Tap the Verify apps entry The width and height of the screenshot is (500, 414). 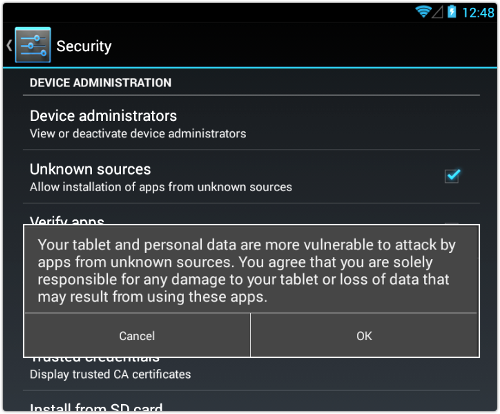click(67, 220)
